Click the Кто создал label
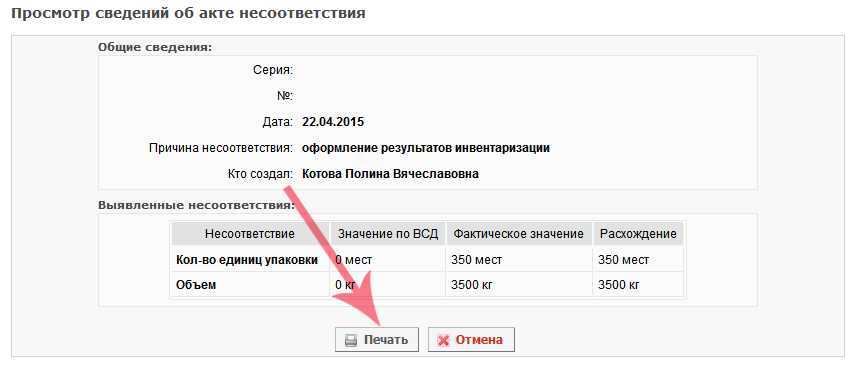Image resolution: width=855 pixels, height=365 pixels. pos(261,175)
